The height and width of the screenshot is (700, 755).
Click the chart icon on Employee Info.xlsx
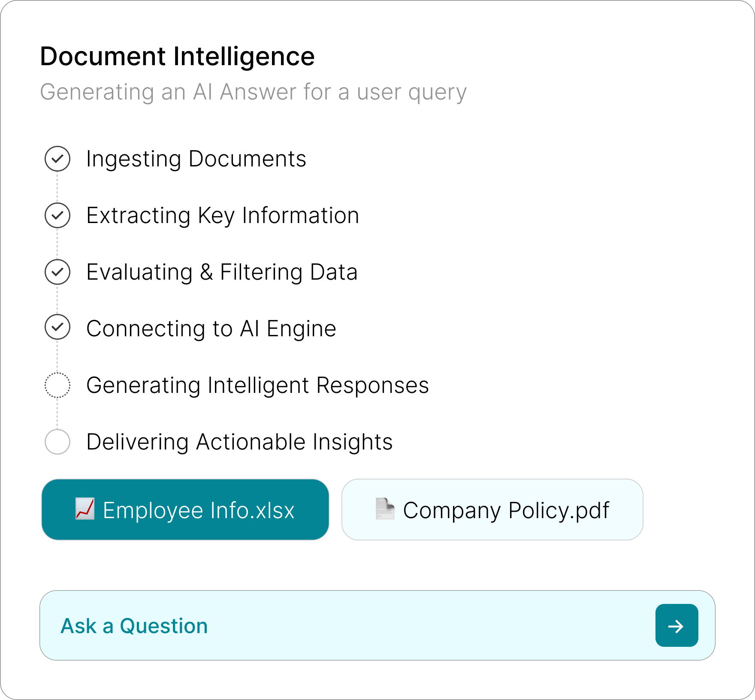[85, 509]
